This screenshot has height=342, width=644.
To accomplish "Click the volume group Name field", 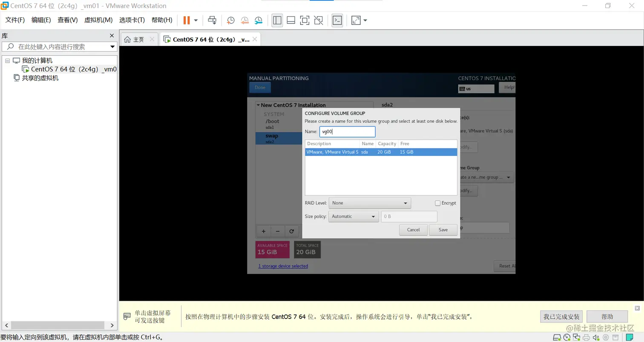I will click(x=347, y=132).
